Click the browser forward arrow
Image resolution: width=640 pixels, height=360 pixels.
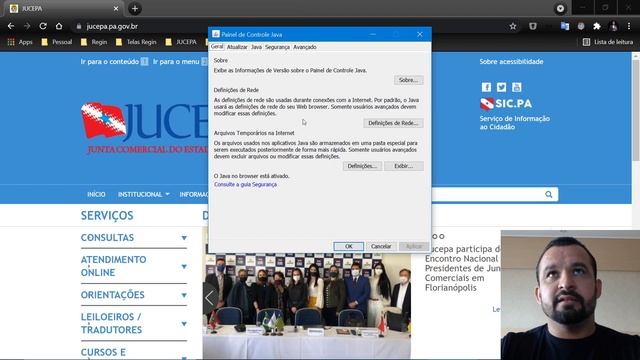[x=27, y=26]
